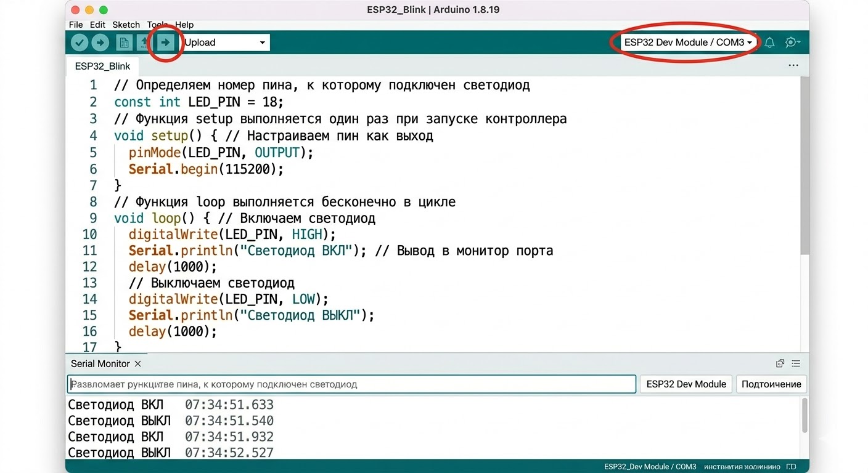Close the Serial Monitor panel with its X
The image size is (868, 473).
click(x=138, y=363)
